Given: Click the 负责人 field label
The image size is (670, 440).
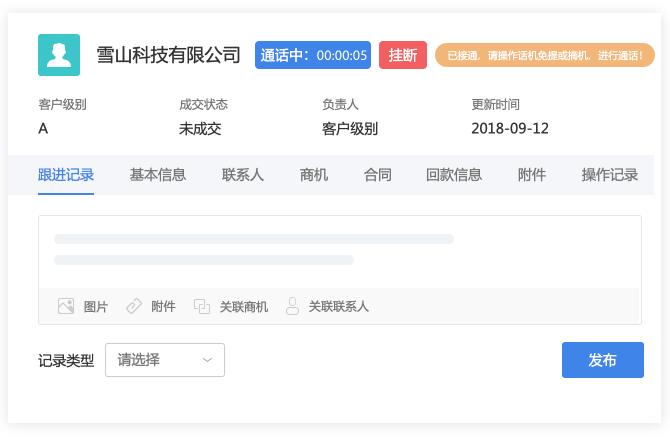Looking at the screenshot, I should [340, 104].
